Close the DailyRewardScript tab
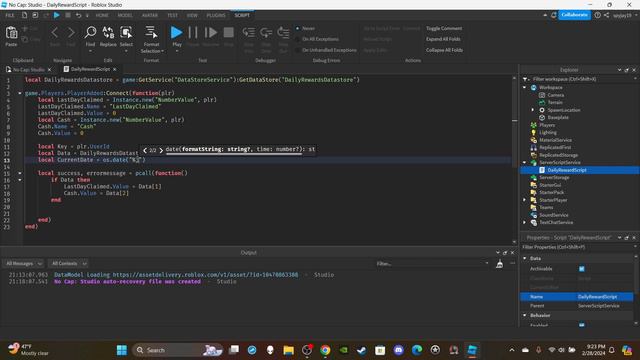This screenshot has width=640, height=360. 115,69
